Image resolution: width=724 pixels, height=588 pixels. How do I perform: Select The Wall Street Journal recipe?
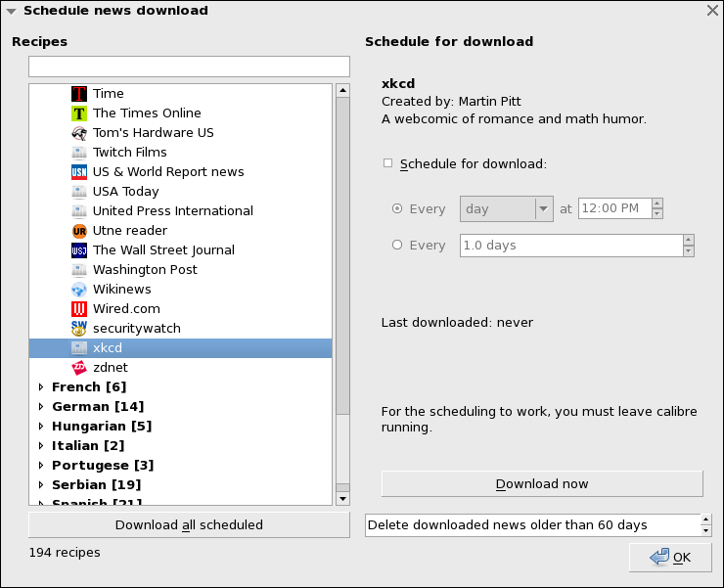click(x=164, y=249)
